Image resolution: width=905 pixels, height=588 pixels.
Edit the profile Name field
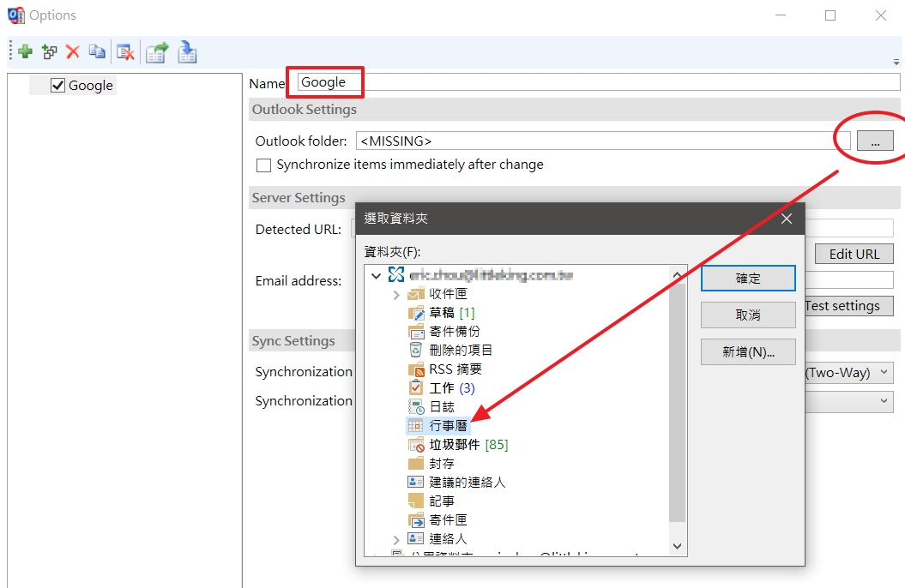pos(599,82)
